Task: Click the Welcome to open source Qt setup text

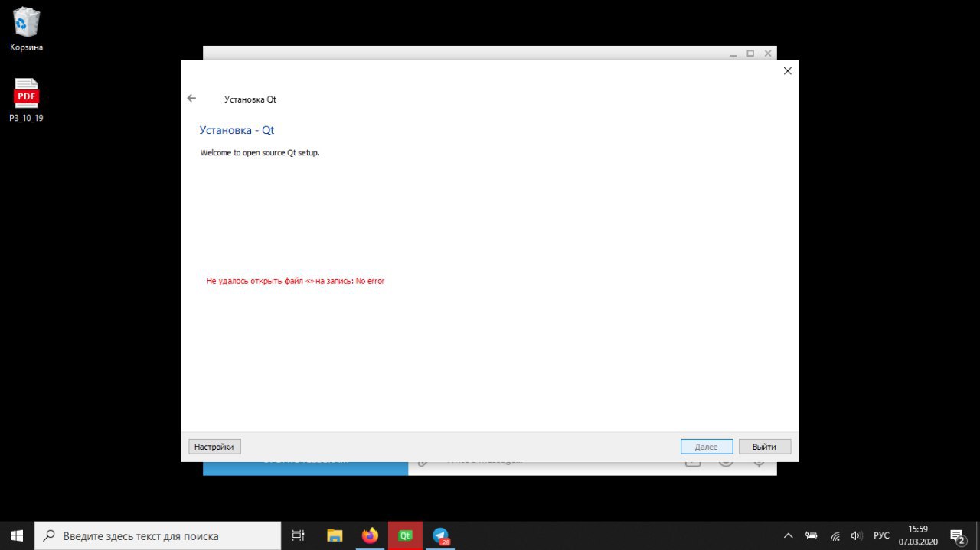Action: coord(260,152)
